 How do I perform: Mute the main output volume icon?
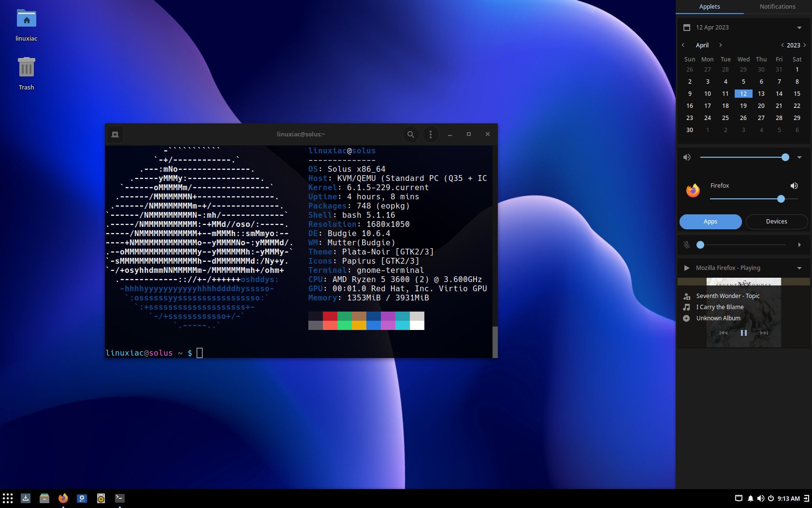(x=687, y=157)
